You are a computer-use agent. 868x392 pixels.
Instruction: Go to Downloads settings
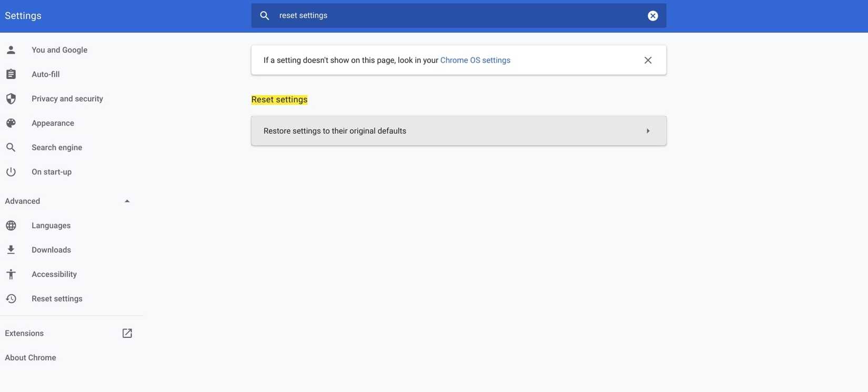(x=51, y=250)
